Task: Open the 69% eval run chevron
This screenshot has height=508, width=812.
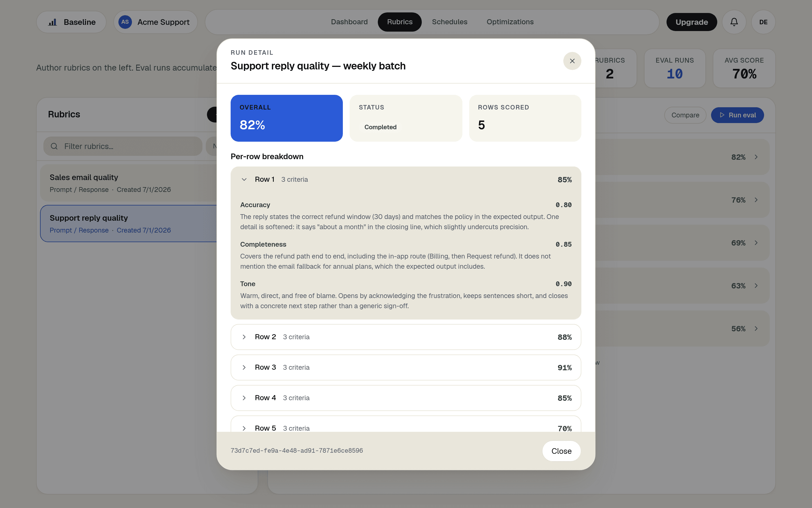Action: [x=756, y=243]
